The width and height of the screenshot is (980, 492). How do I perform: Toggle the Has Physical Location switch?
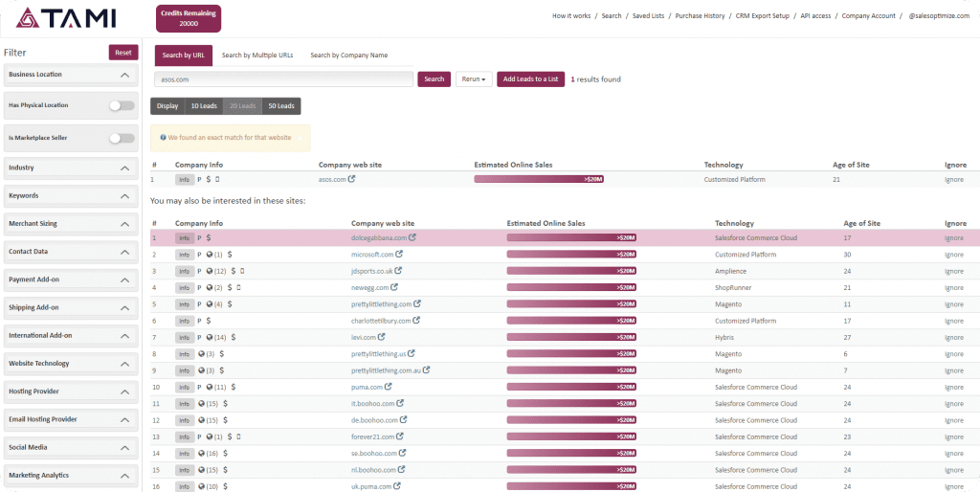tap(121, 105)
